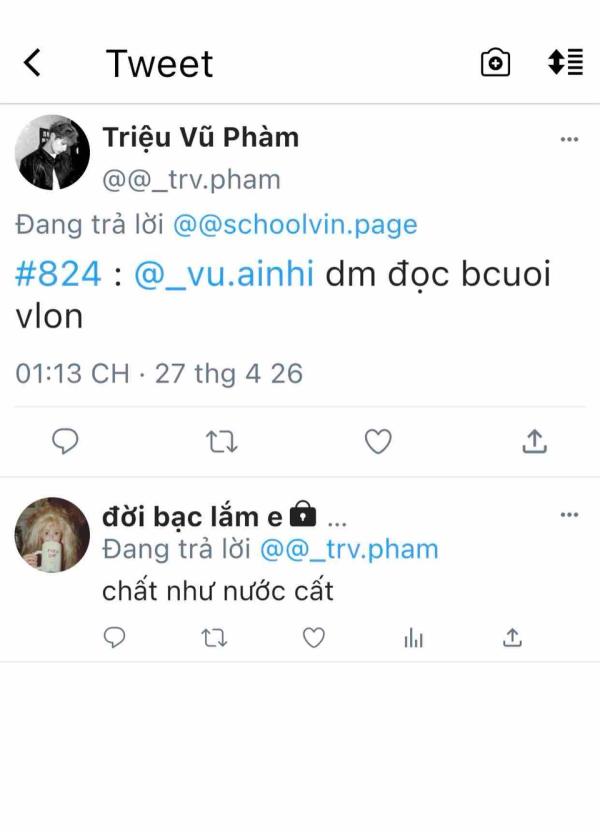View 'đời bạc lắm e' avatar
600x833 pixels.
click(x=52, y=535)
